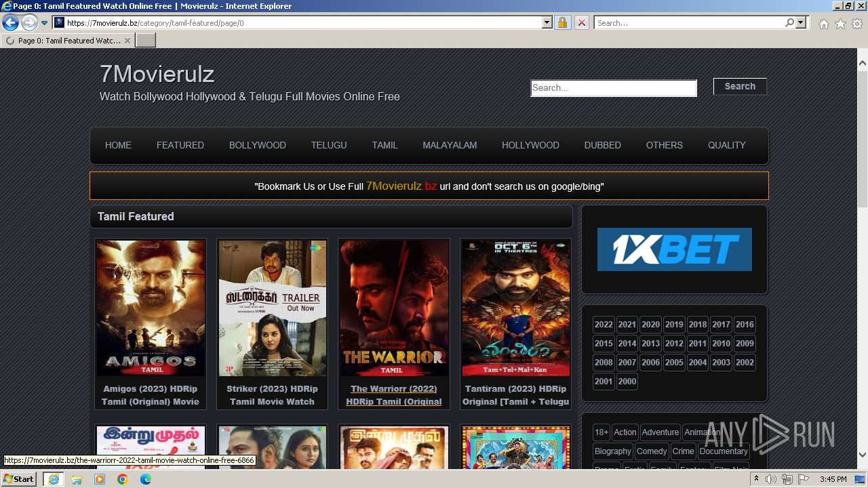
Task: Click the website Search button
Action: click(740, 86)
